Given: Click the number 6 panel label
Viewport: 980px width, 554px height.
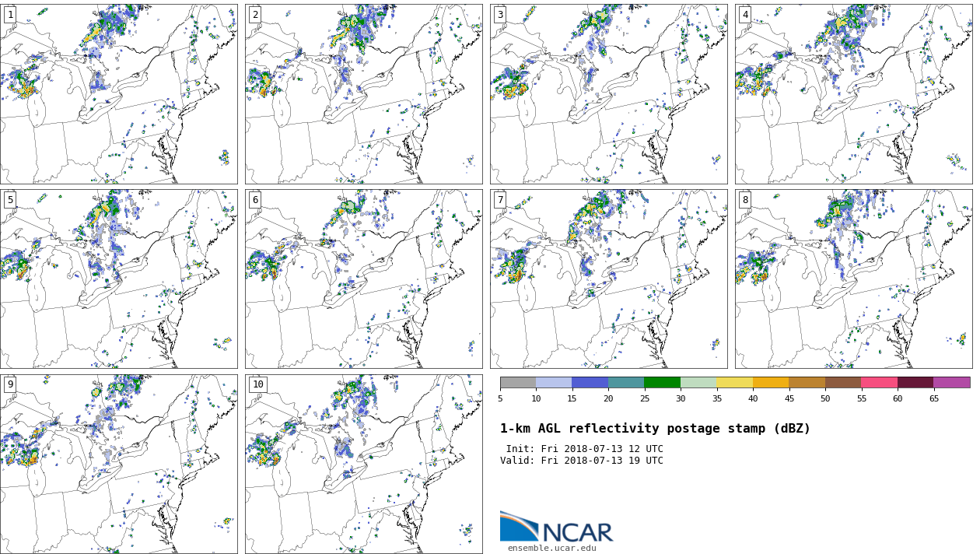Looking at the screenshot, I should (255, 200).
